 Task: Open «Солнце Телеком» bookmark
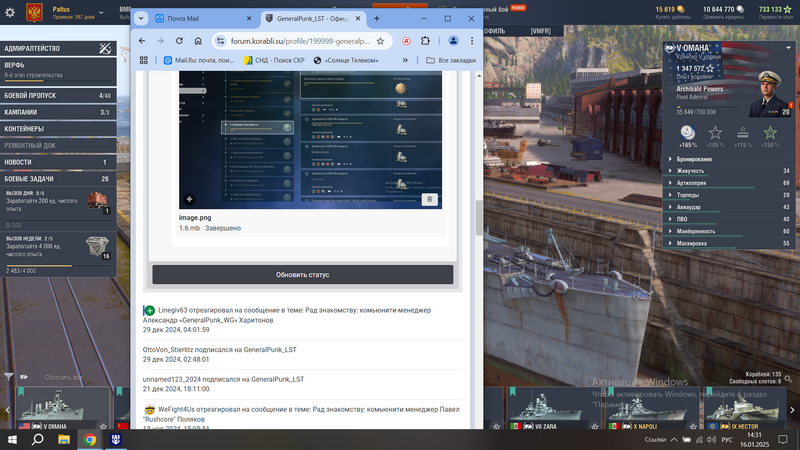346,60
